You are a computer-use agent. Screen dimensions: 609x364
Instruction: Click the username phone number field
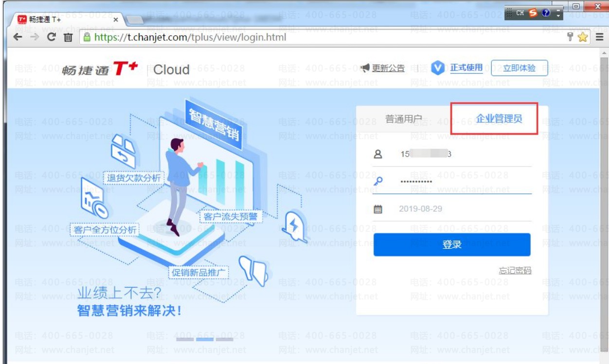pyautogui.click(x=452, y=154)
